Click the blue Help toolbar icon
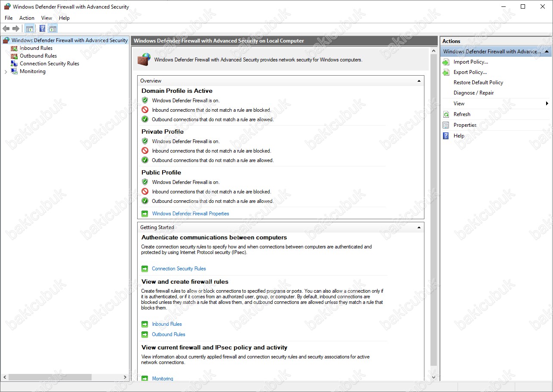Screen dimensions: 553x392 [x=42, y=29]
